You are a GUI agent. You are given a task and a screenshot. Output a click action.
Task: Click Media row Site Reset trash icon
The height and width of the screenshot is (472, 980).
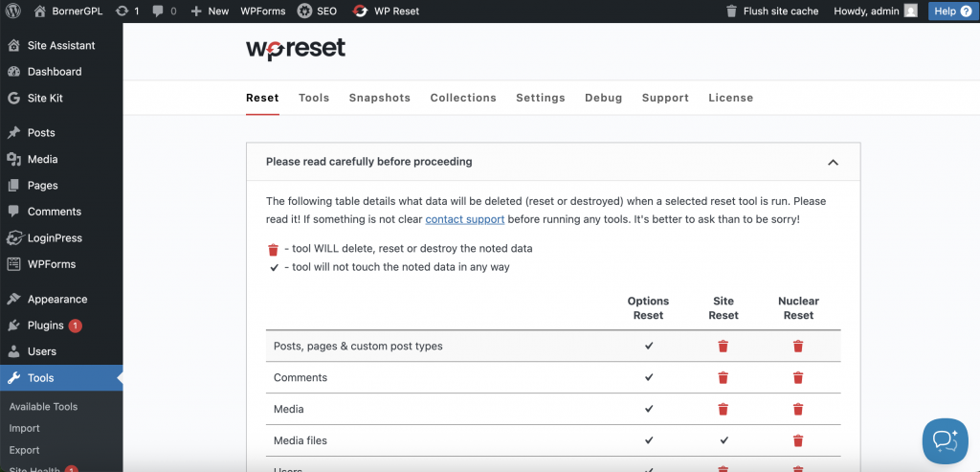click(x=724, y=409)
